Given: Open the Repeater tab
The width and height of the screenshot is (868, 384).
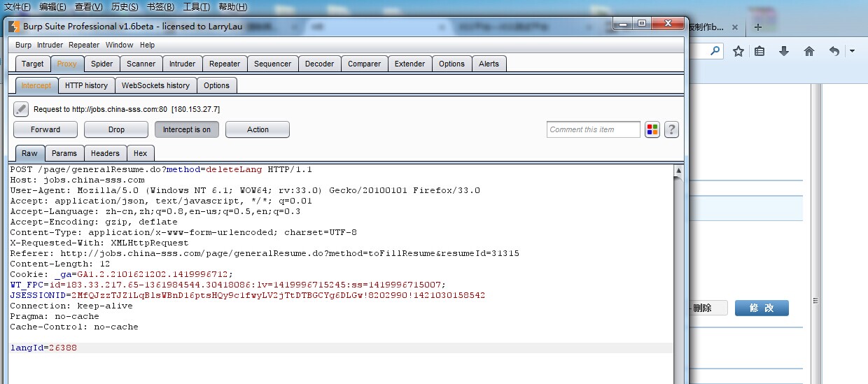Looking at the screenshot, I should pyautogui.click(x=225, y=64).
